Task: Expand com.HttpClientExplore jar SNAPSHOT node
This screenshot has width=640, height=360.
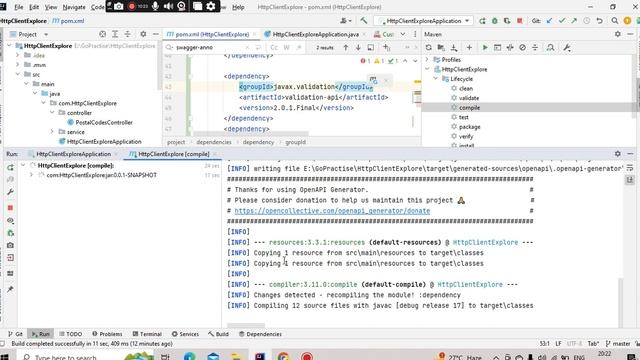Action: tap(31, 175)
